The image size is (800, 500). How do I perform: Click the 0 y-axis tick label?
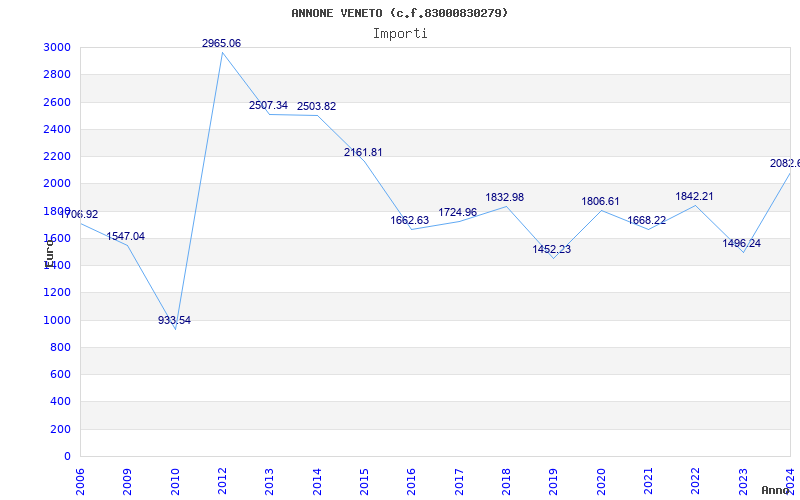click(68, 457)
